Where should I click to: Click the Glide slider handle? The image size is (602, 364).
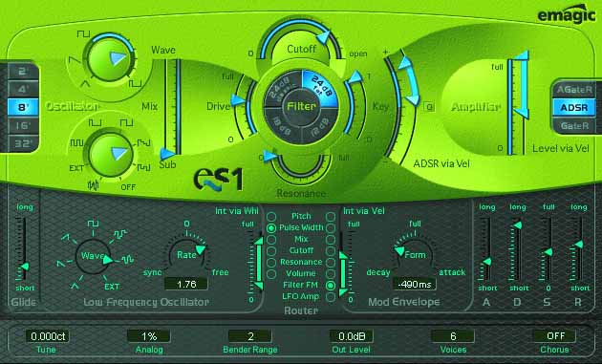(24, 267)
